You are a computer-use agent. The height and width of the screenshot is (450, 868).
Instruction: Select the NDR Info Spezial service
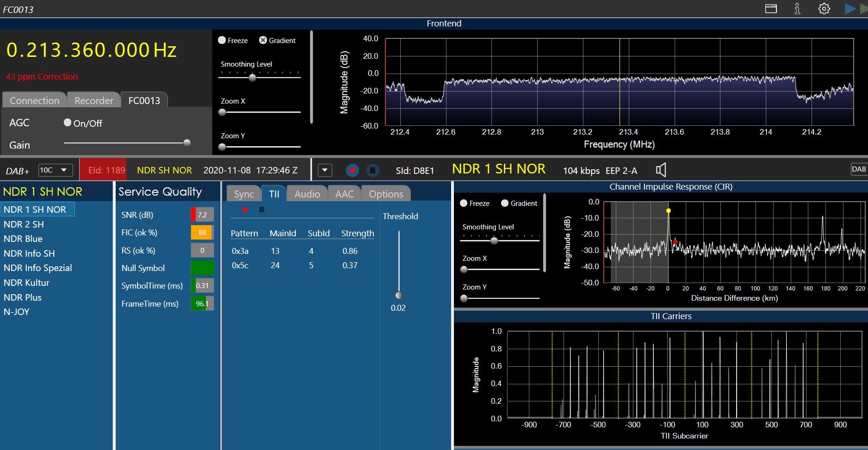click(38, 268)
